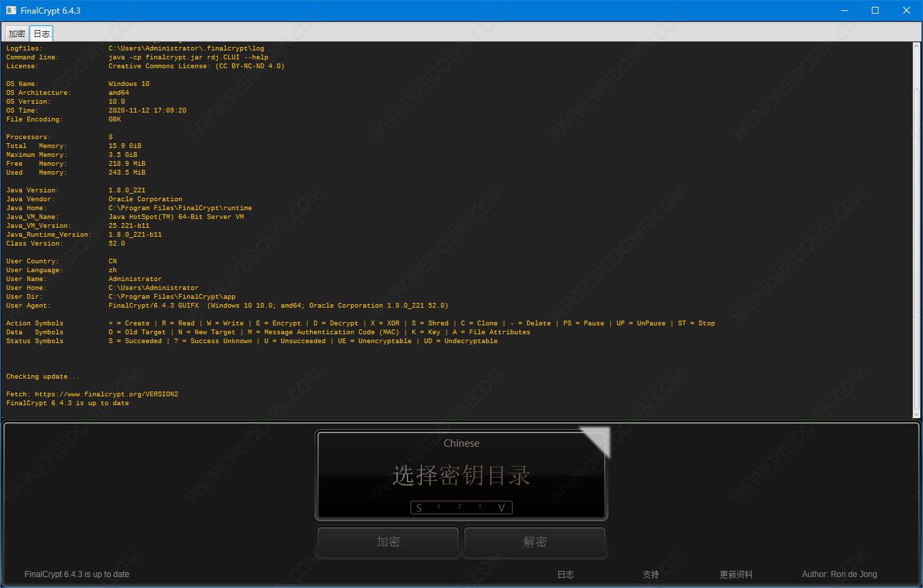Click the 选择密钥目录 key directory display
The width and height of the screenshot is (923, 588).
461,475
